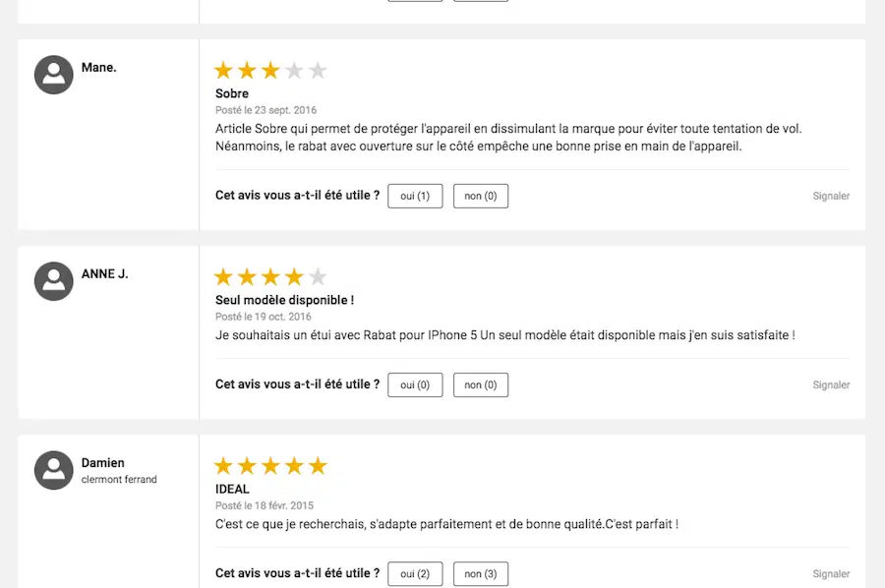Click the reviewer name "Mane."
This screenshot has height=588, width=885.
[99, 68]
